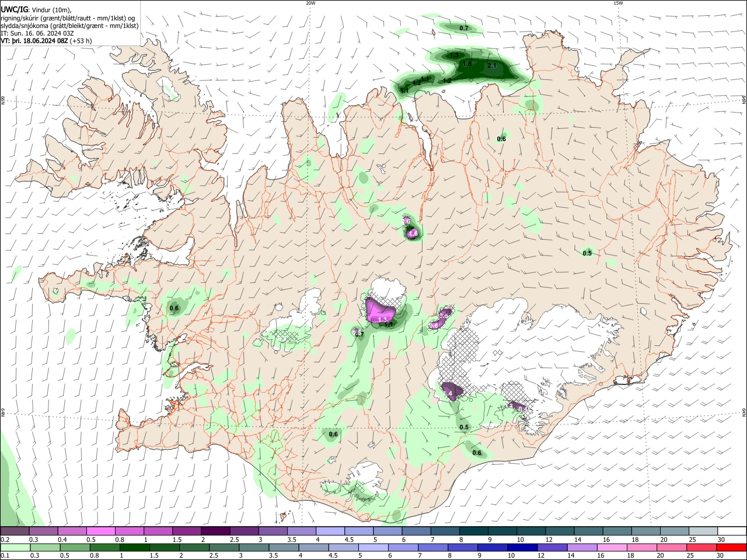Pick the white 30 swatch in snow legend
This screenshot has width=747, height=560.
(x=732, y=531)
